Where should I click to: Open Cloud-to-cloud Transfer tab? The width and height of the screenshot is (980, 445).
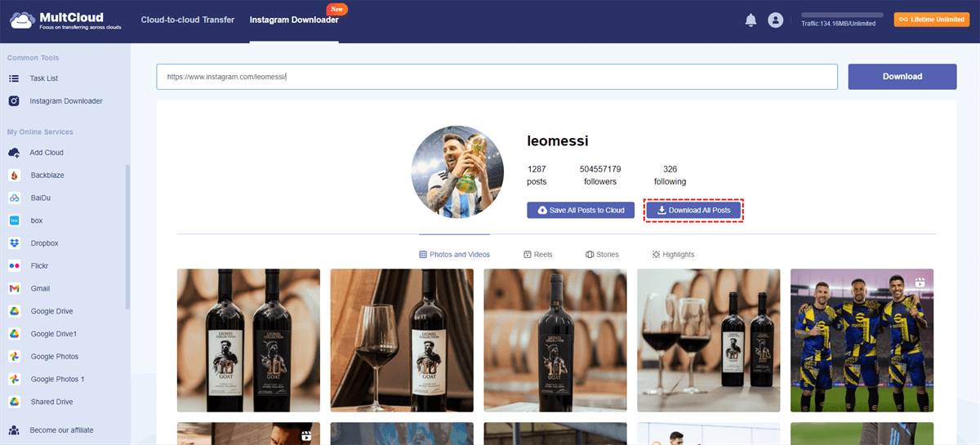187,20
